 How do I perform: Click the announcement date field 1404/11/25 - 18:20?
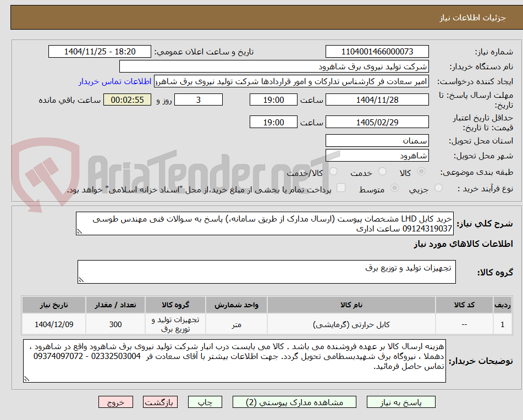point(100,52)
